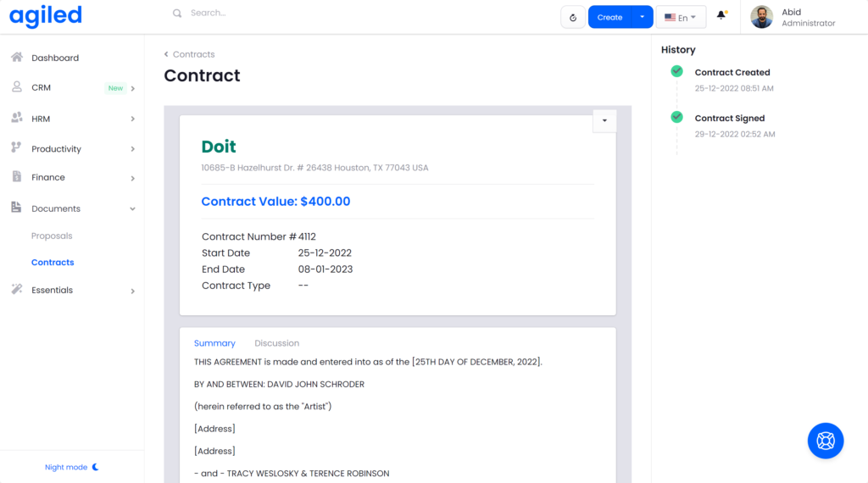Screen dimensions: 868x483
Task: Click the Finance document icon
Action: pyautogui.click(x=16, y=177)
